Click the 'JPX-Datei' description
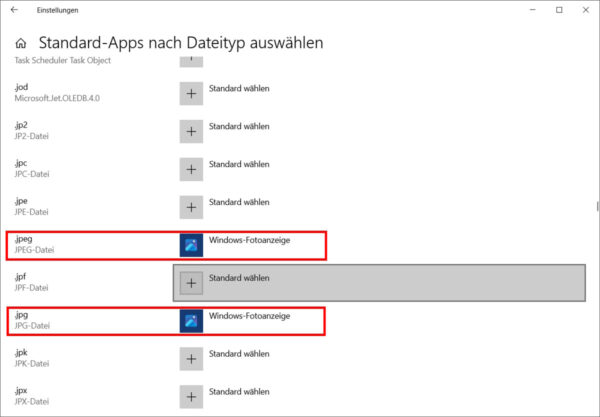This screenshot has width=600, height=417. tap(32, 401)
